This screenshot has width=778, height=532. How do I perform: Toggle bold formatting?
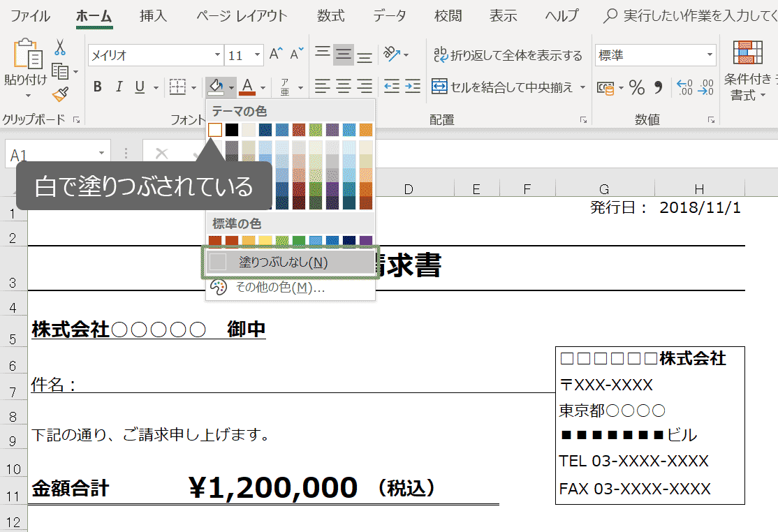pos(98,87)
